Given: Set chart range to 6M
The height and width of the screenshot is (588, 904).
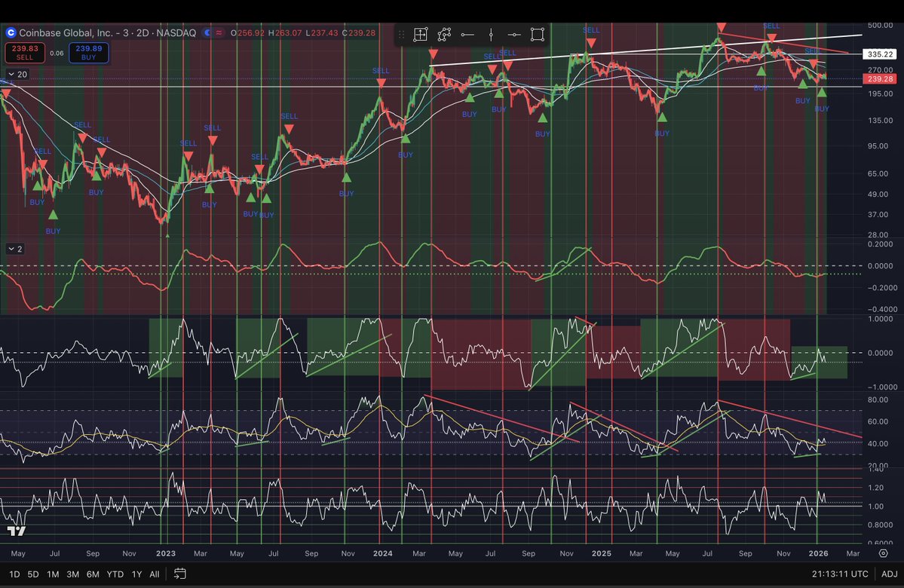Looking at the screenshot, I should click(93, 574).
